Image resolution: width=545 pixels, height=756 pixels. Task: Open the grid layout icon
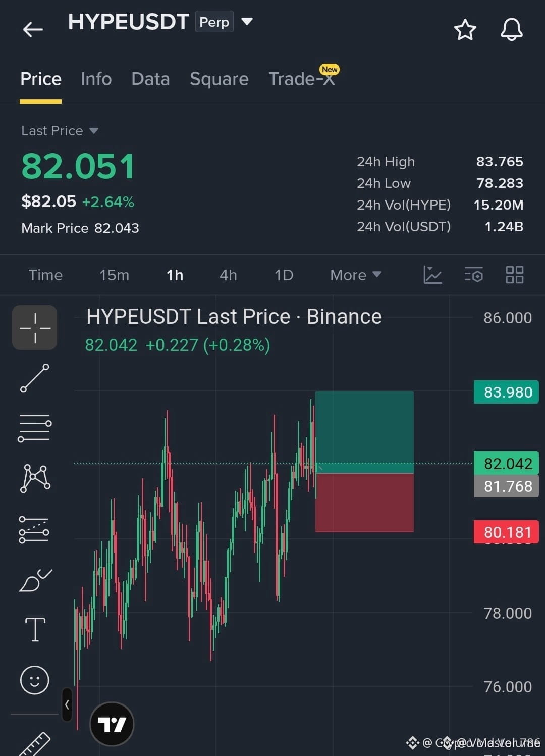pyautogui.click(x=514, y=275)
